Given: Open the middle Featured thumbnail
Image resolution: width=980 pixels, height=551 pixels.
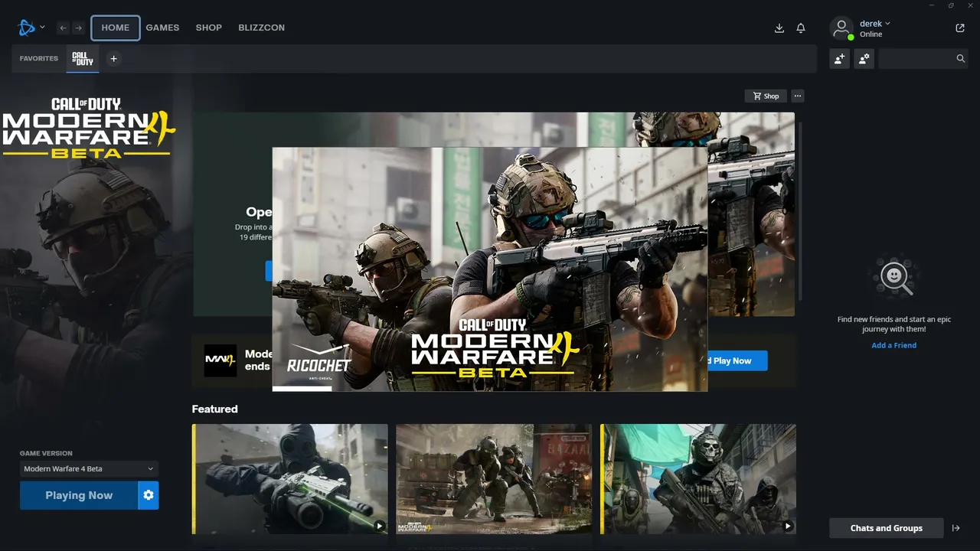Looking at the screenshot, I should 494,479.
